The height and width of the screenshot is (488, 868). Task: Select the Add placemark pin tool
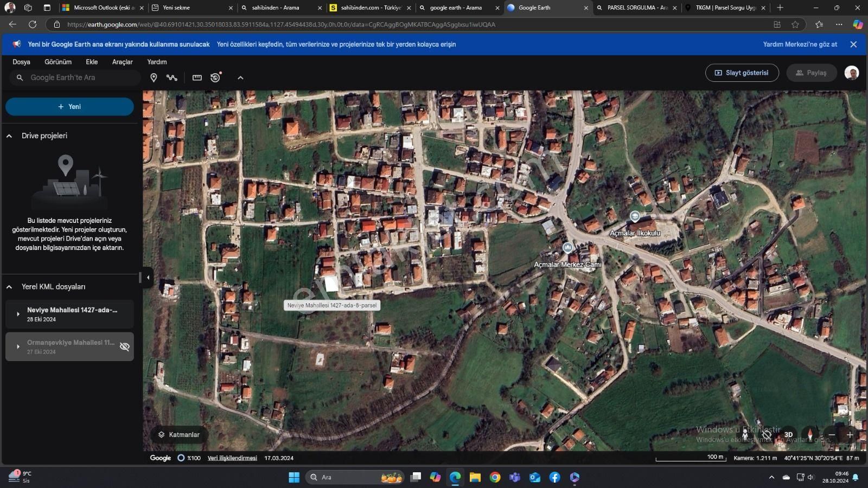tap(154, 78)
